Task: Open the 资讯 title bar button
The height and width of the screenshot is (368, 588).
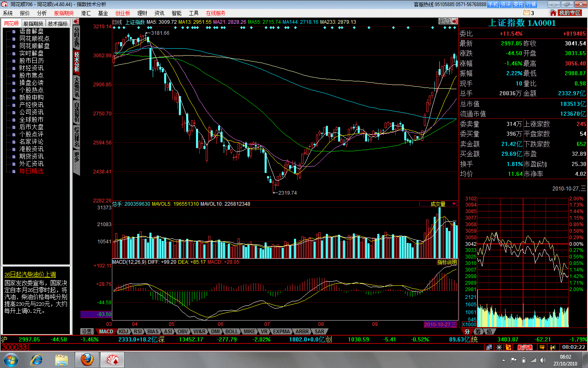Action: 506,4
